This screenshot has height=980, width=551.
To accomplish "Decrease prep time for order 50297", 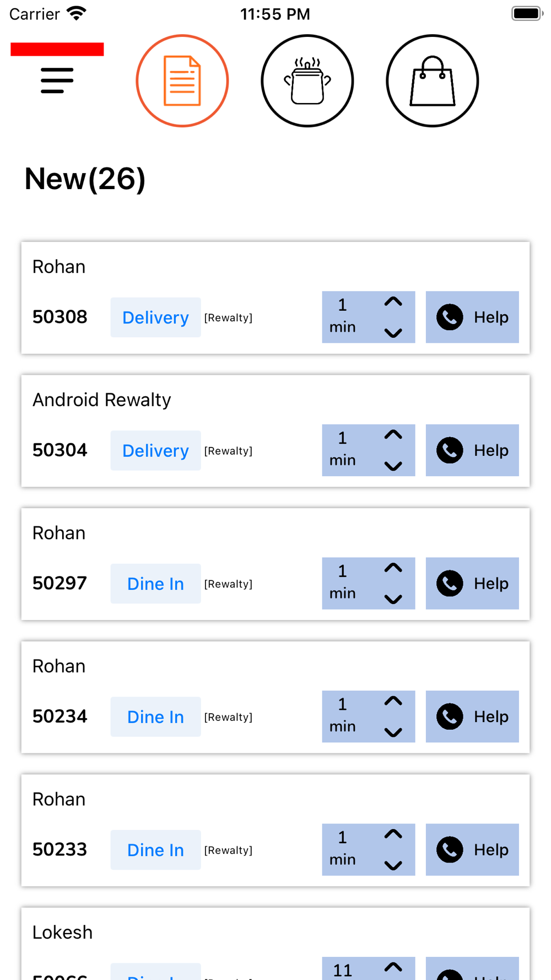I will 393,599.
